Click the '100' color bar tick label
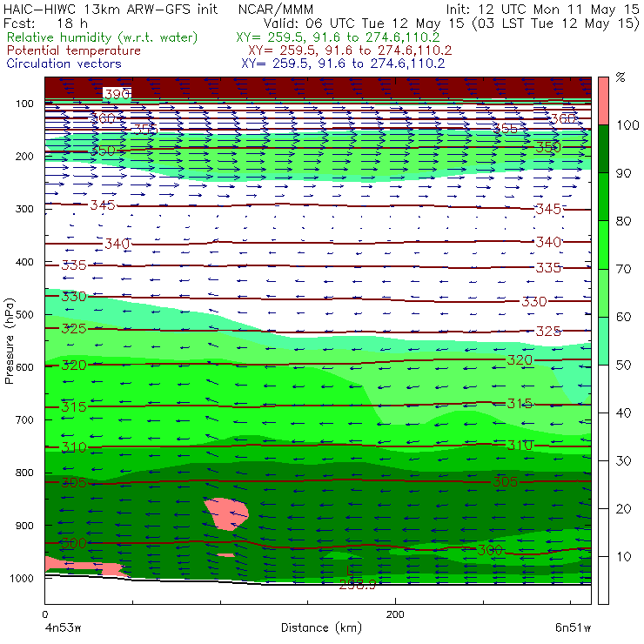Screen dimensions: 644x644 [x=627, y=124]
